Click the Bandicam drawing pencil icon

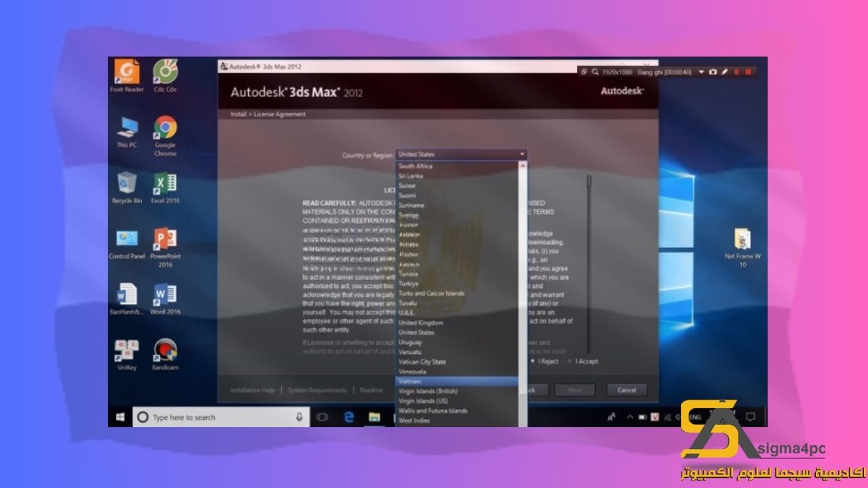coord(724,72)
